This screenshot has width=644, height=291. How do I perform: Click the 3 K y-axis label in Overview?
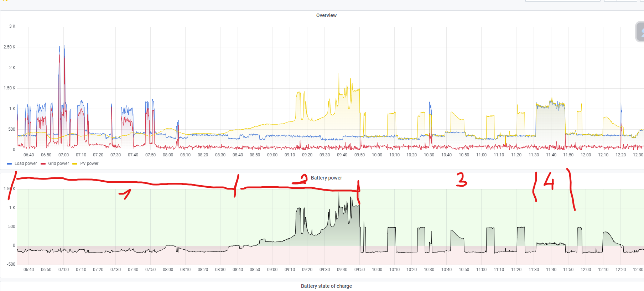pyautogui.click(x=12, y=26)
